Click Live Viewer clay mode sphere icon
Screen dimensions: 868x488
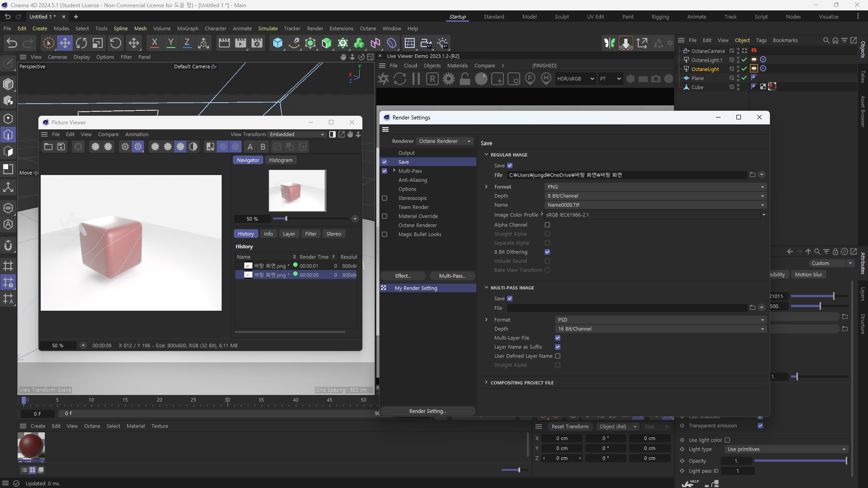(481, 79)
